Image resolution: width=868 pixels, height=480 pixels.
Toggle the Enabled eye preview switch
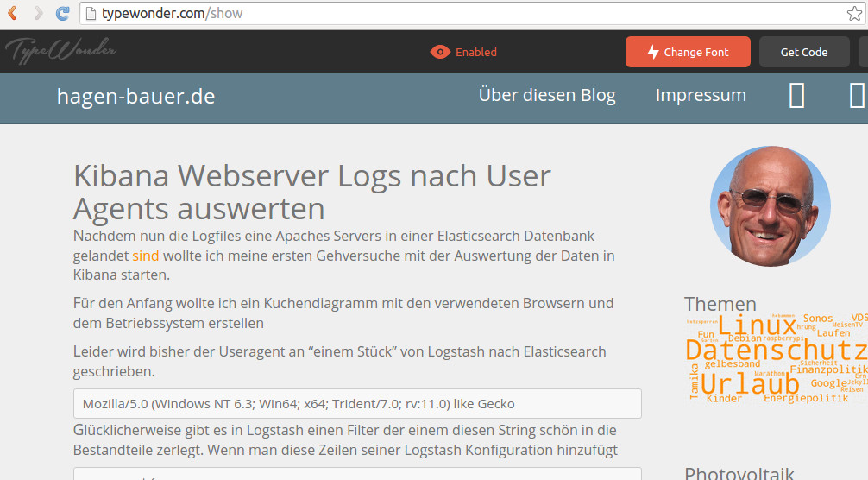point(464,52)
